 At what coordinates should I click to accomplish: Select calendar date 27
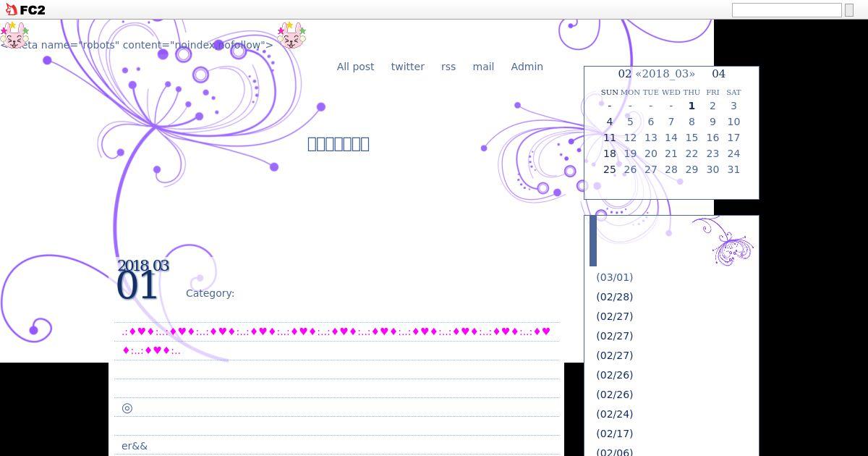(x=651, y=169)
